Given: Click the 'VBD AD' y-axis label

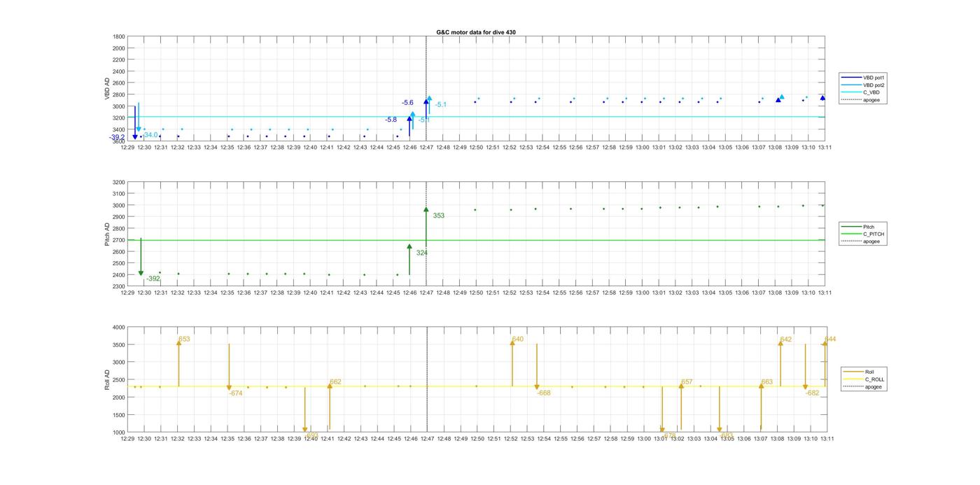Looking at the screenshot, I should click(x=108, y=88).
